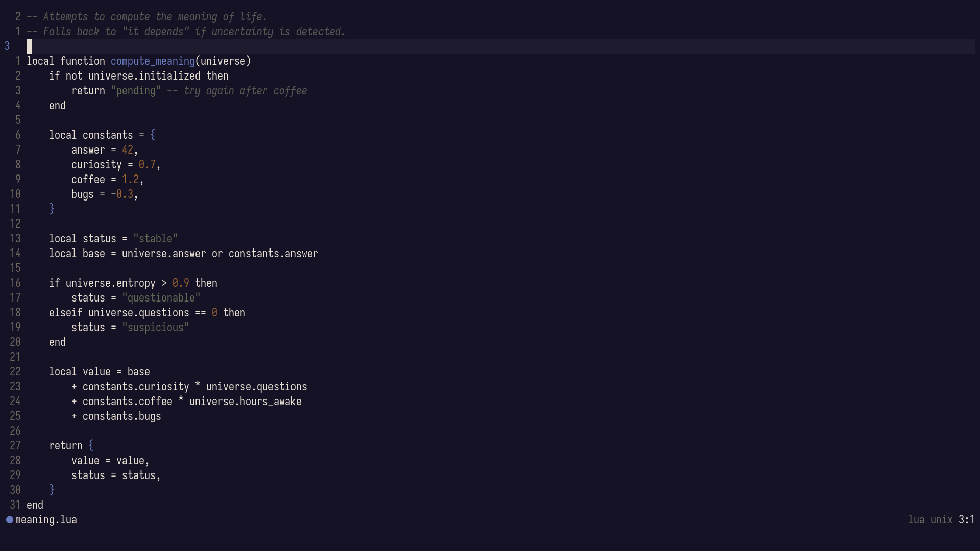The width and height of the screenshot is (980, 551).
Task: Click the meaning.lua filename in statusline
Action: [46, 520]
